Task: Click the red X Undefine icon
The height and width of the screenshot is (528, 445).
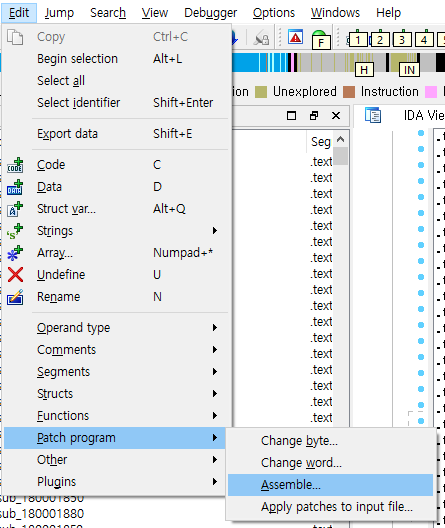Action: [x=15, y=275]
